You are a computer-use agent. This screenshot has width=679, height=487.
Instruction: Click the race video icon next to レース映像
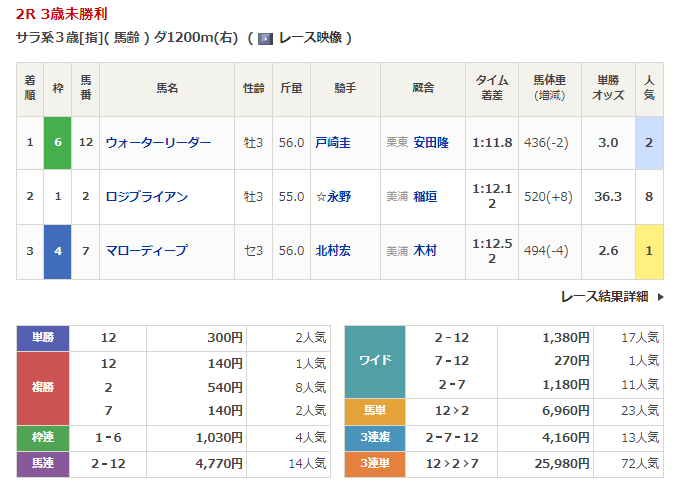(x=265, y=38)
